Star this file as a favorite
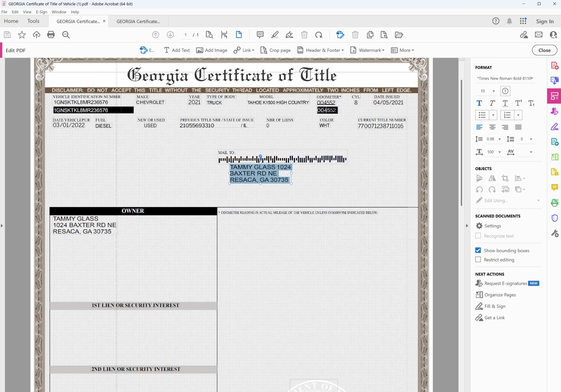Screen dimensions: 561x392 click(x=22, y=35)
